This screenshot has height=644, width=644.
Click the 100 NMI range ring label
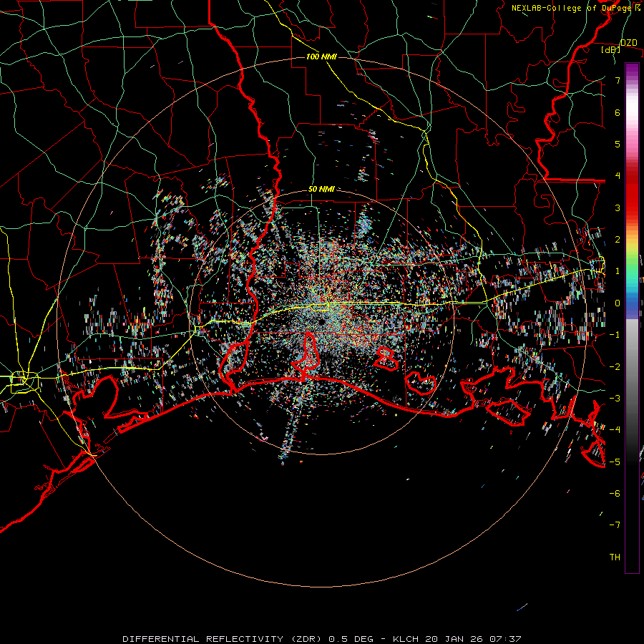[321, 57]
